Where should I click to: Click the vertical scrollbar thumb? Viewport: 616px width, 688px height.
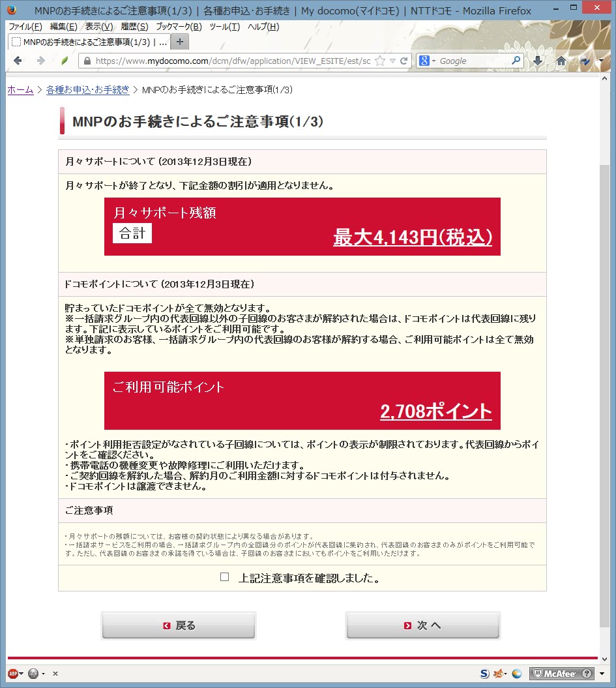click(x=605, y=396)
